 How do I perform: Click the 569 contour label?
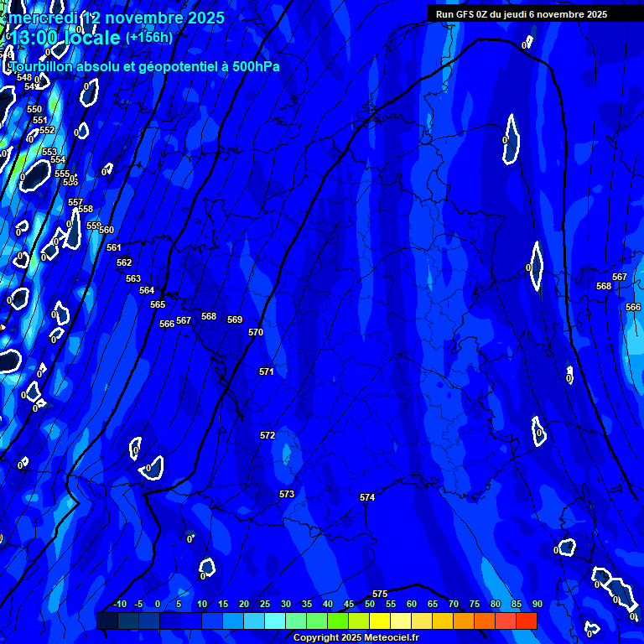coord(235,319)
